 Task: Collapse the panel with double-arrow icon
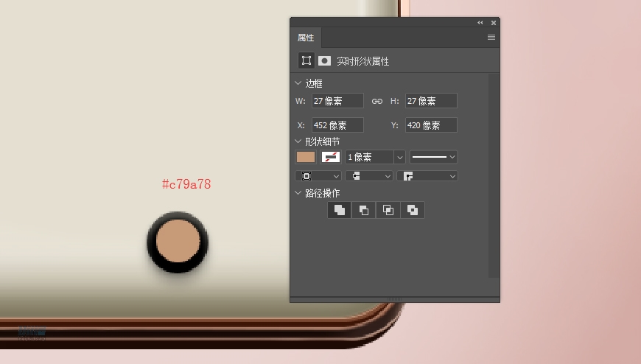tap(480, 23)
